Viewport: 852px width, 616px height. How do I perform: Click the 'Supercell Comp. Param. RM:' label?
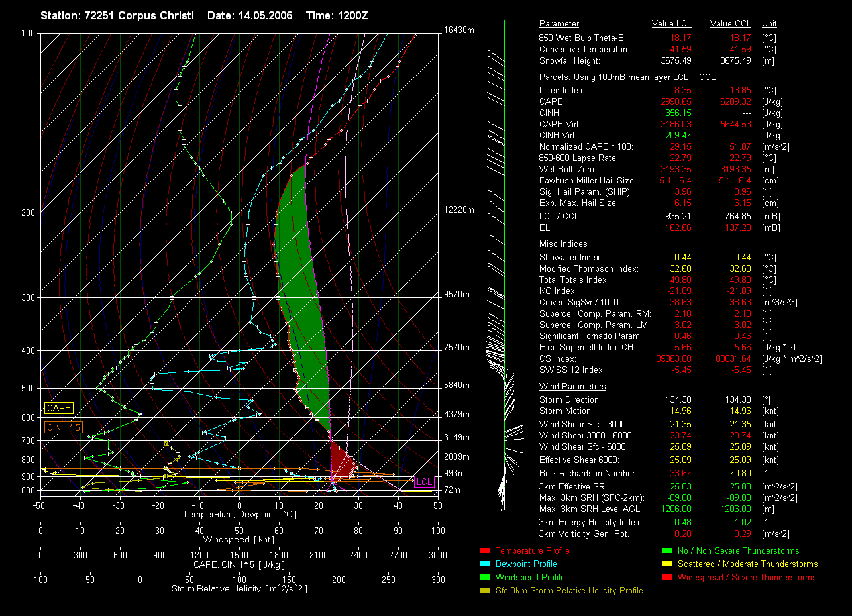tap(595, 313)
